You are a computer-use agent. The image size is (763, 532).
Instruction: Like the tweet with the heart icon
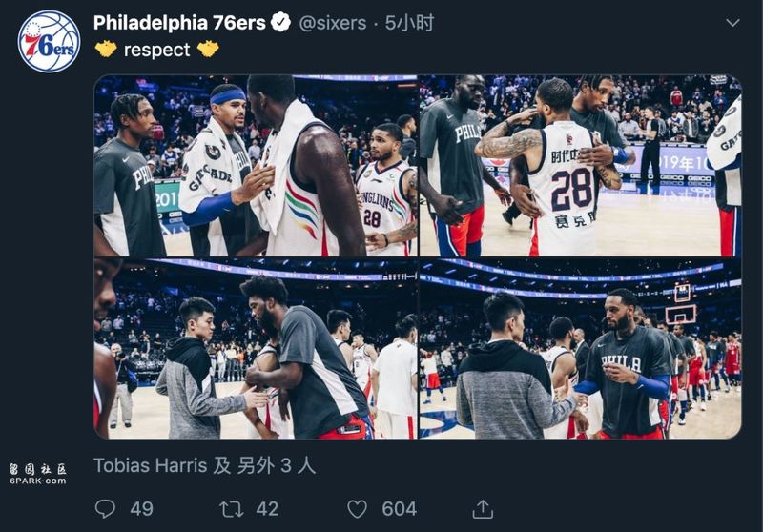point(357,509)
